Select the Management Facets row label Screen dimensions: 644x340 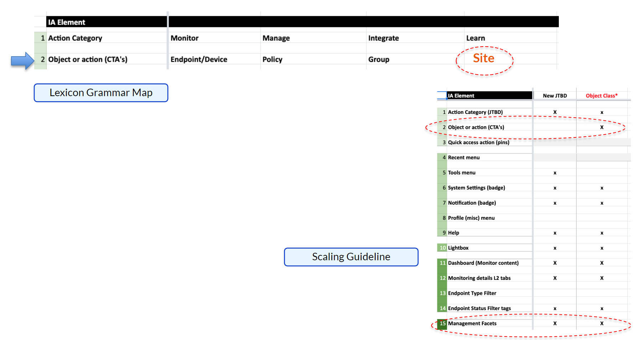tap(472, 324)
